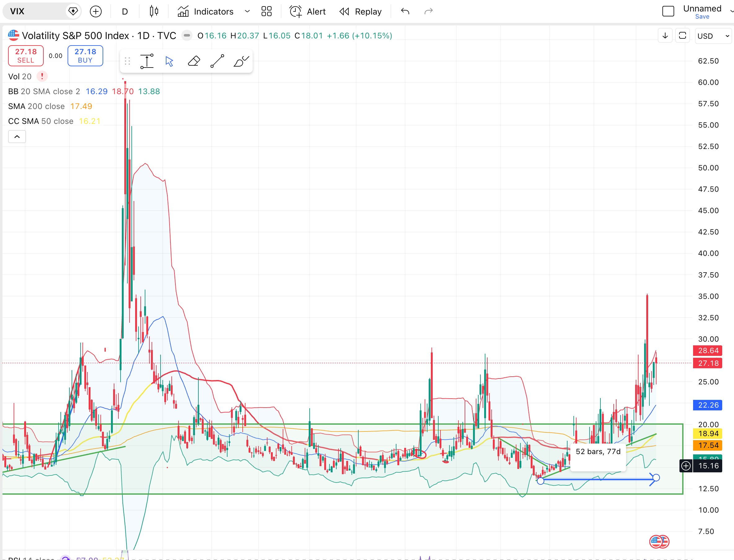Viewport: 734px width, 560px height.
Task: Open the USD currency dropdown
Action: click(713, 36)
